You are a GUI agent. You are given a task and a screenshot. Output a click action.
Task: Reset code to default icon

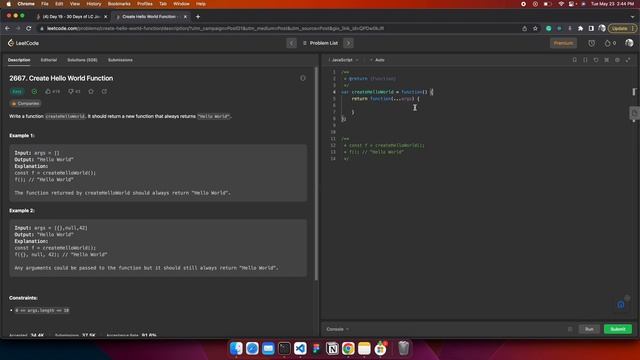[596, 60]
